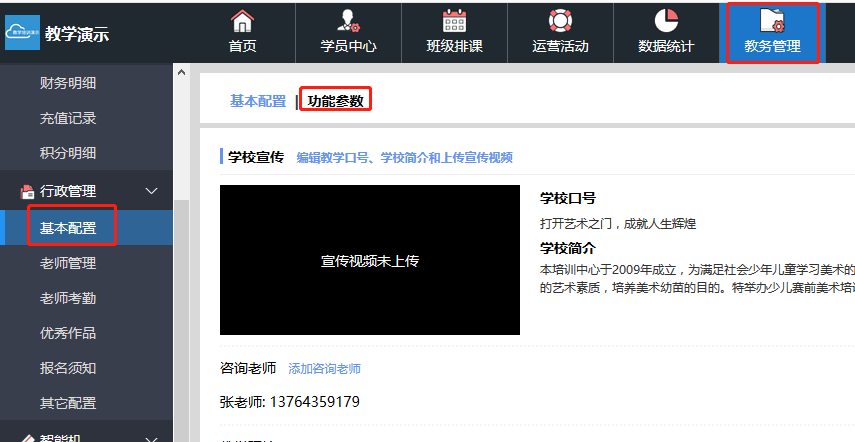Screen dimensions: 855x442
Task: Collapse the 行政管理 menu chevron
Action: tap(152, 191)
